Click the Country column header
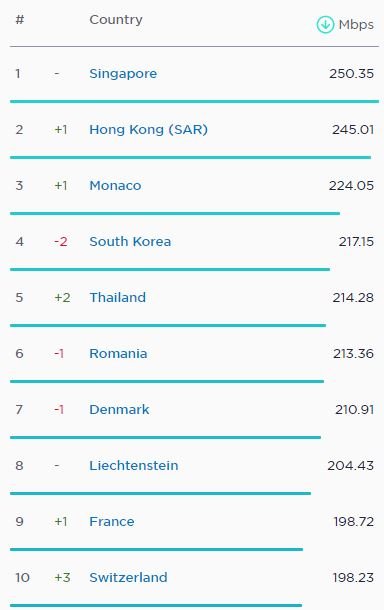The image size is (384, 610). 116,19
